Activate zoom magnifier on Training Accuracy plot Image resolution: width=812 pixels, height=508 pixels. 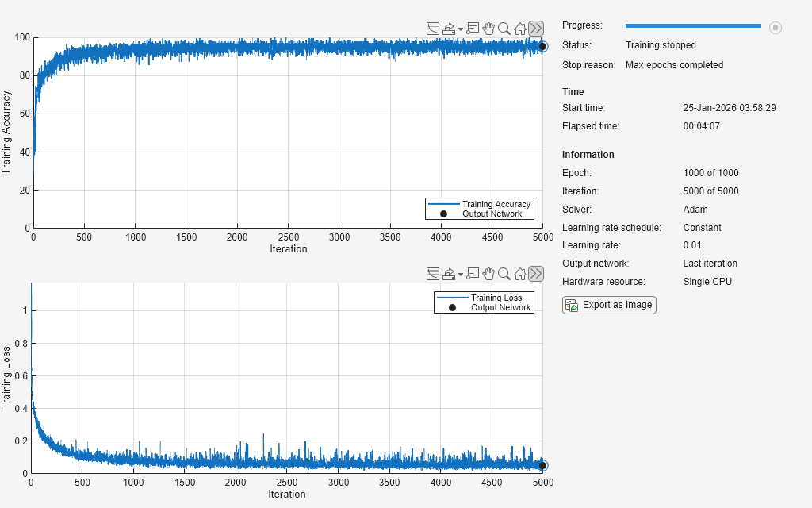coord(504,29)
